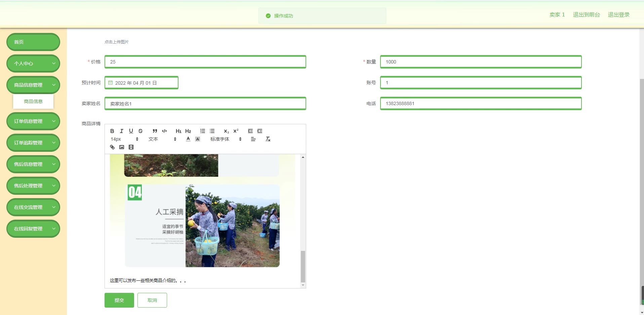The image size is (644, 315).
Task: Open 预计时间 date picker field
Action: point(142,83)
